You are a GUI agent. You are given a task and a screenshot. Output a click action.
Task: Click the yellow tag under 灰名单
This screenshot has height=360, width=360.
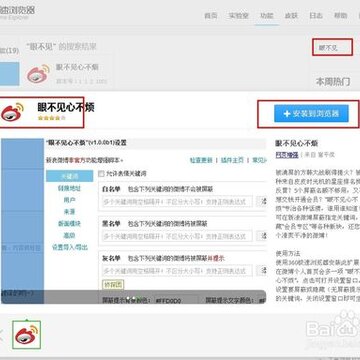pyautogui.click(x=113, y=285)
